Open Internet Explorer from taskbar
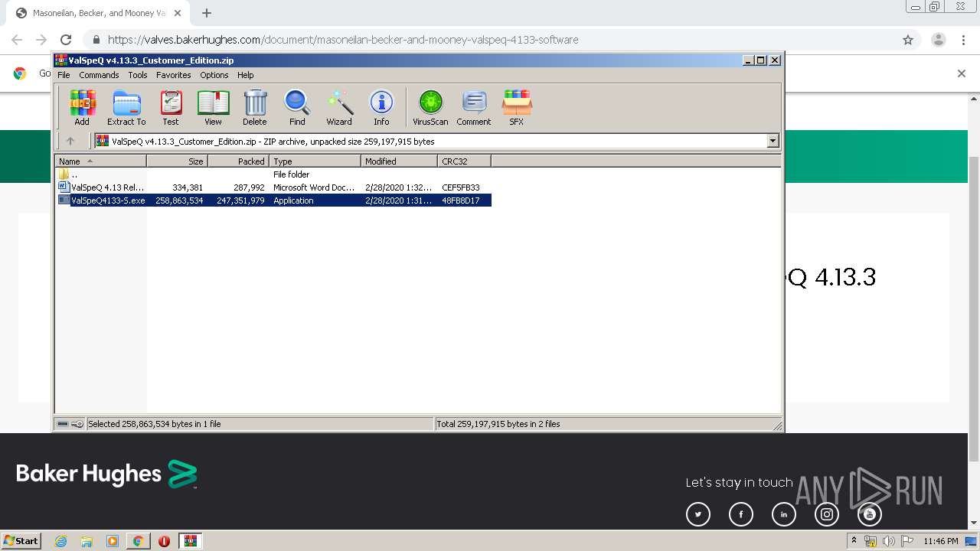The width and height of the screenshot is (980, 551). 60,541
